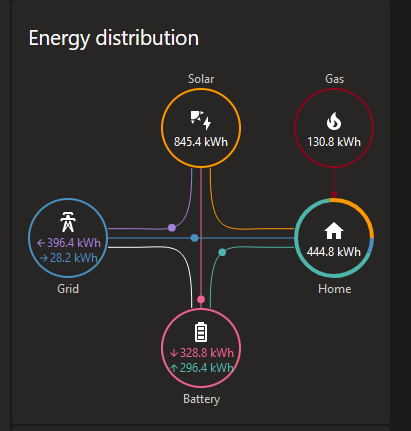This screenshot has width=411, height=431.
Task: Click the 396.4 kWh returned to grid value
Action: [x=69, y=243]
